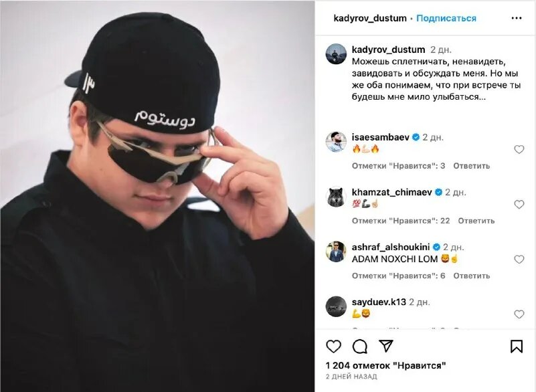
Task: View likes on khamzat_chimaev's comment
Action: tap(401, 221)
